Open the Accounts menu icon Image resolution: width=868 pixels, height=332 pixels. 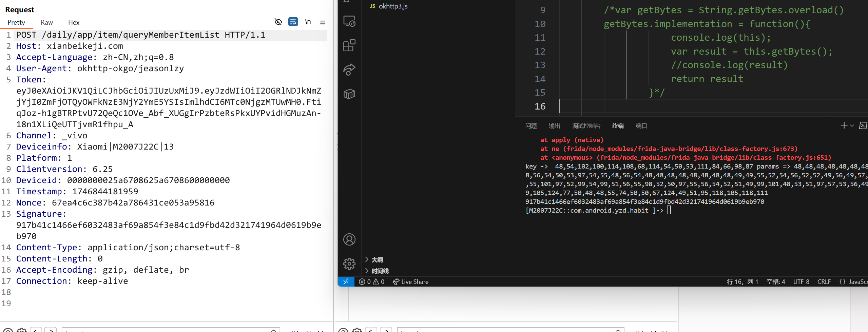point(349,239)
